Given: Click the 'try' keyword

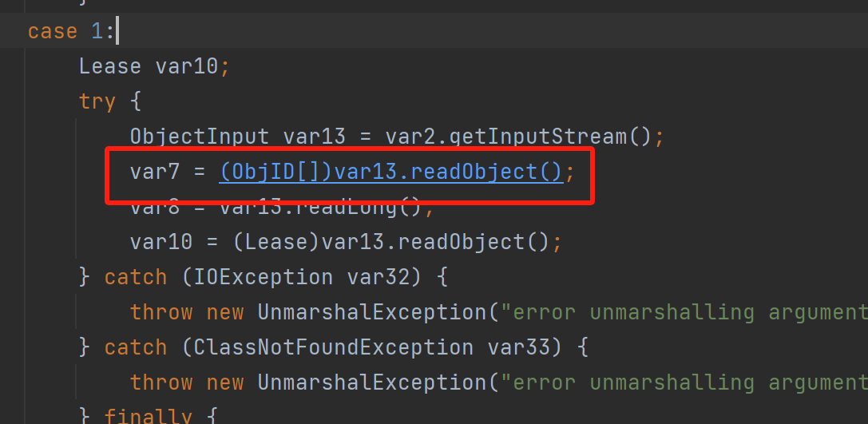Looking at the screenshot, I should [x=97, y=101].
